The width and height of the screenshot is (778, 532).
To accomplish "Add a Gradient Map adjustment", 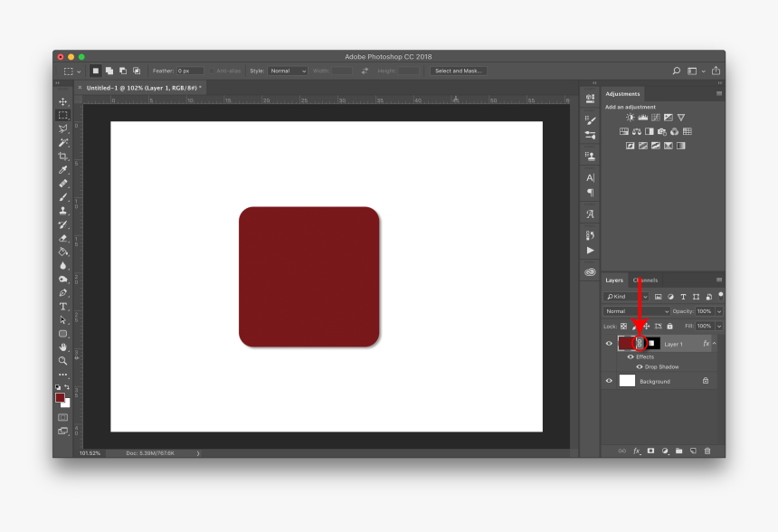I will [680, 146].
